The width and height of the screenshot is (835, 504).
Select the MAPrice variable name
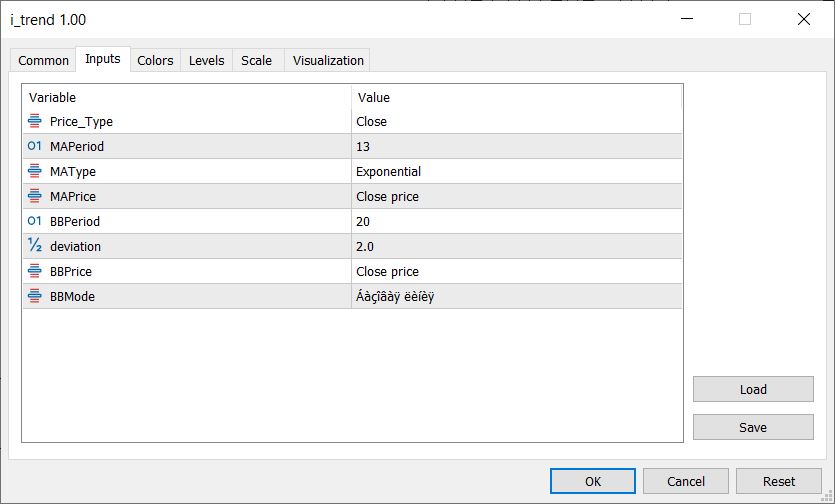click(x=73, y=197)
